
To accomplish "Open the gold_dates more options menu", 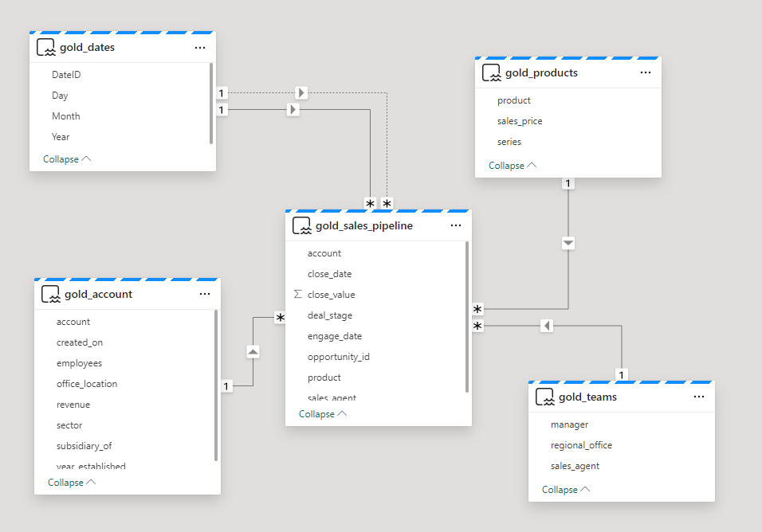I will point(200,47).
